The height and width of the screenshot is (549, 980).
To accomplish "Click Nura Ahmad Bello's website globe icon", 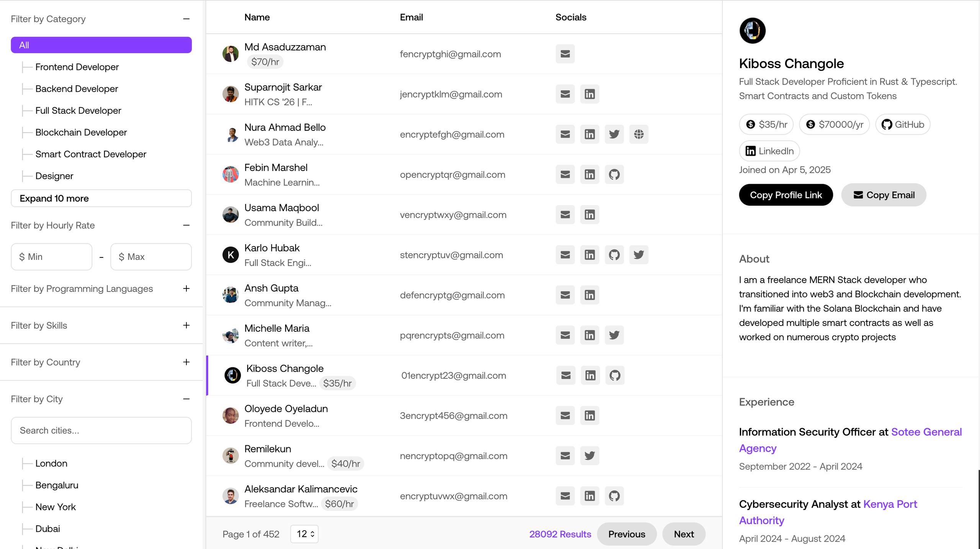I will [x=639, y=134].
